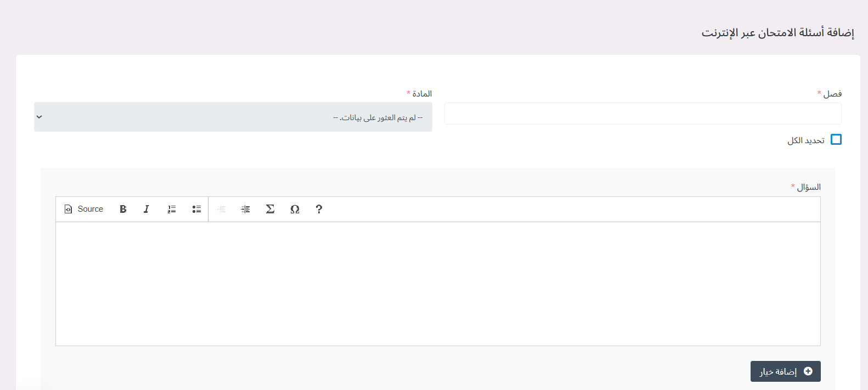
Task: Toggle bold formatting in the question editor
Action: tap(123, 209)
